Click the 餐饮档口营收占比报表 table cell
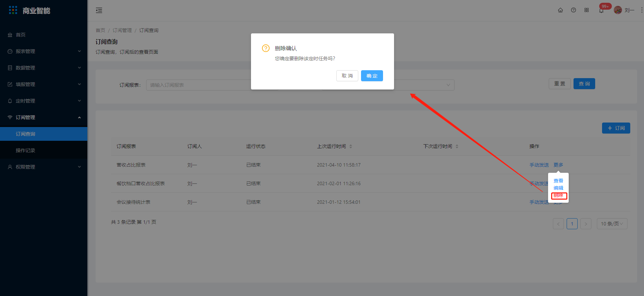The width and height of the screenshot is (644, 296). click(141, 183)
